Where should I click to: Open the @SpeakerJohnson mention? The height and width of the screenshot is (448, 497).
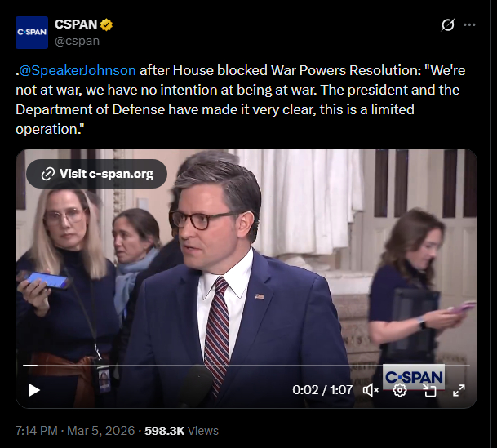(x=78, y=70)
